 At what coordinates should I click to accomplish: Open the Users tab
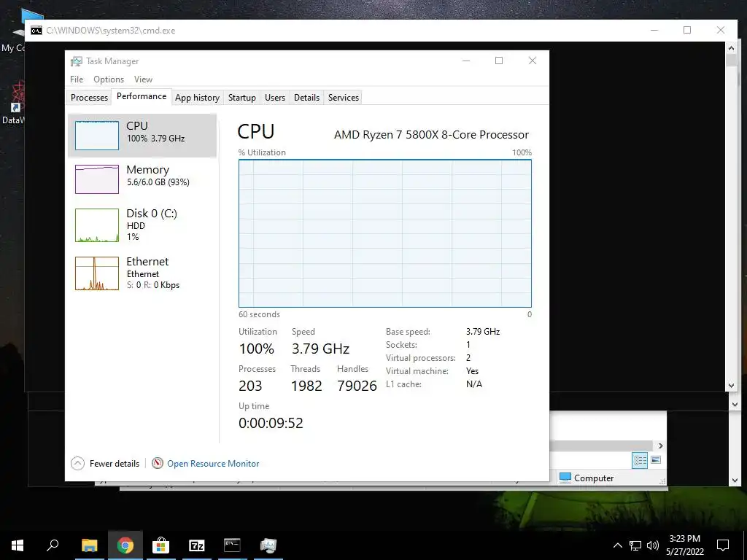point(275,98)
